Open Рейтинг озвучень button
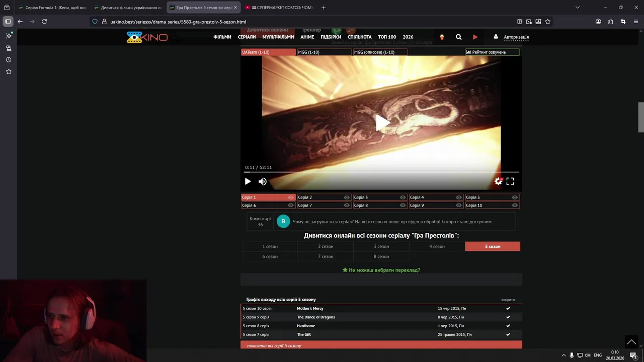 (x=492, y=52)
